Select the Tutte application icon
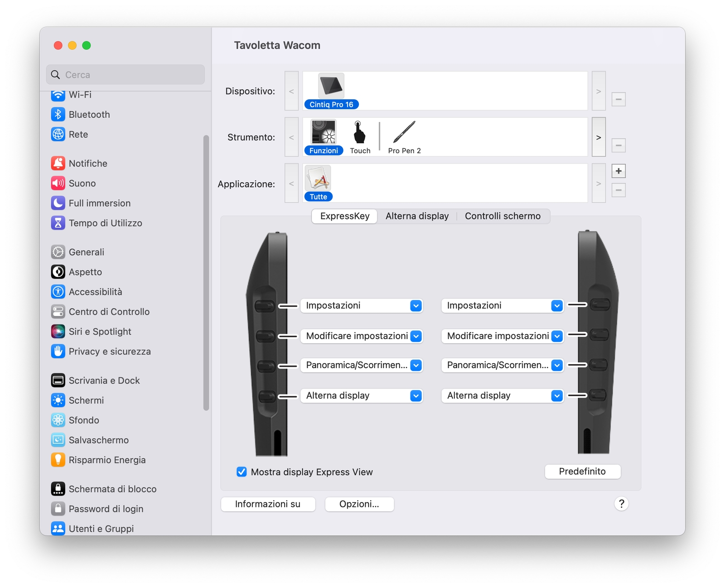 click(x=318, y=183)
